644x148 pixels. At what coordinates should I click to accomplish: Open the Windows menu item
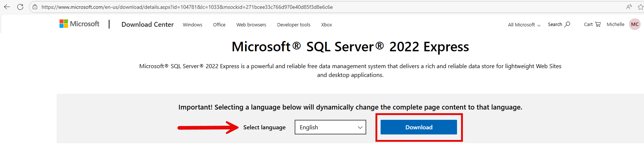193,25
